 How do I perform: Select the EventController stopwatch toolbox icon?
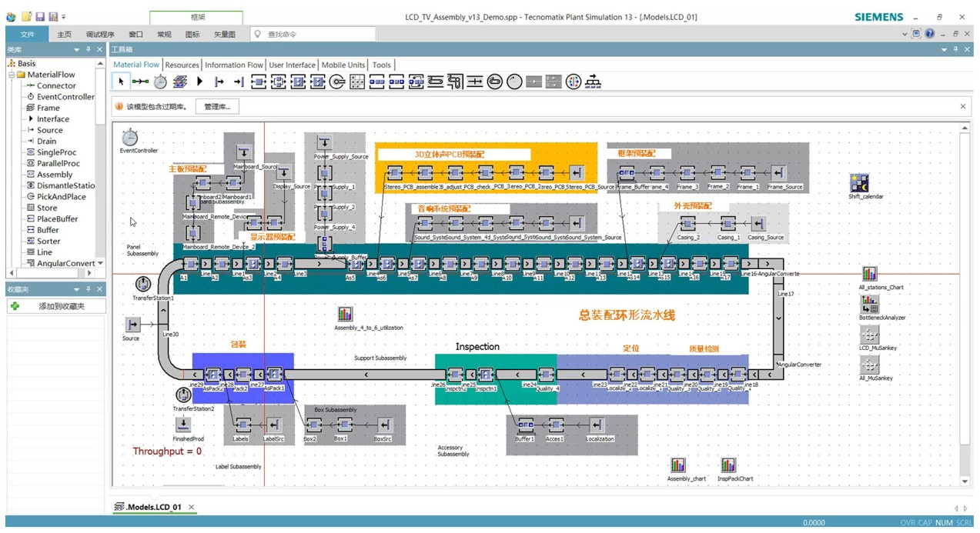click(x=160, y=82)
